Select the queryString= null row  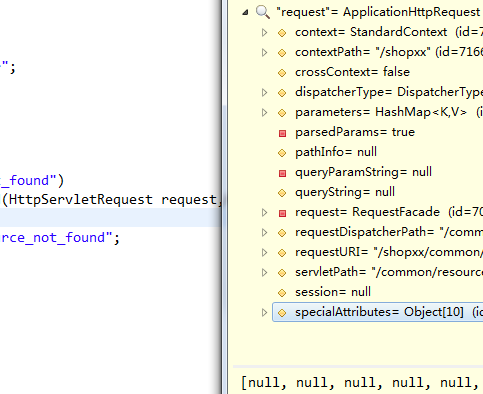click(x=345, y=192)
